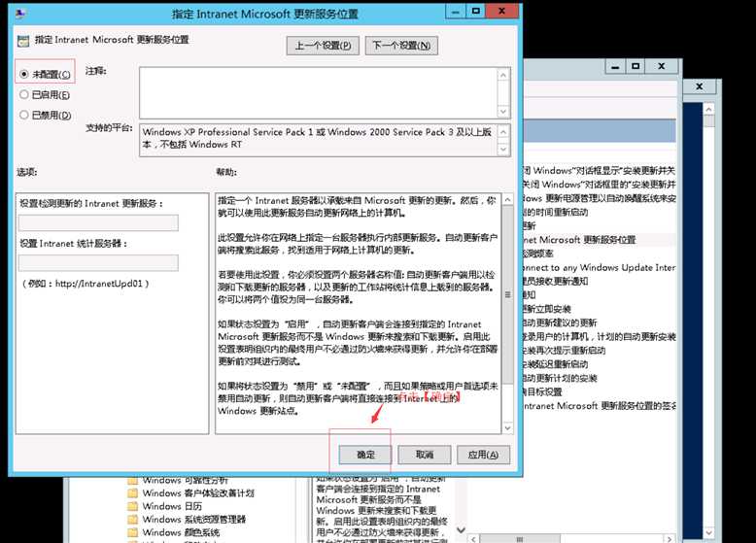The image size is (756, 543).
Task: Minimize the background policy editor window
Action: (x=615, y=66)
